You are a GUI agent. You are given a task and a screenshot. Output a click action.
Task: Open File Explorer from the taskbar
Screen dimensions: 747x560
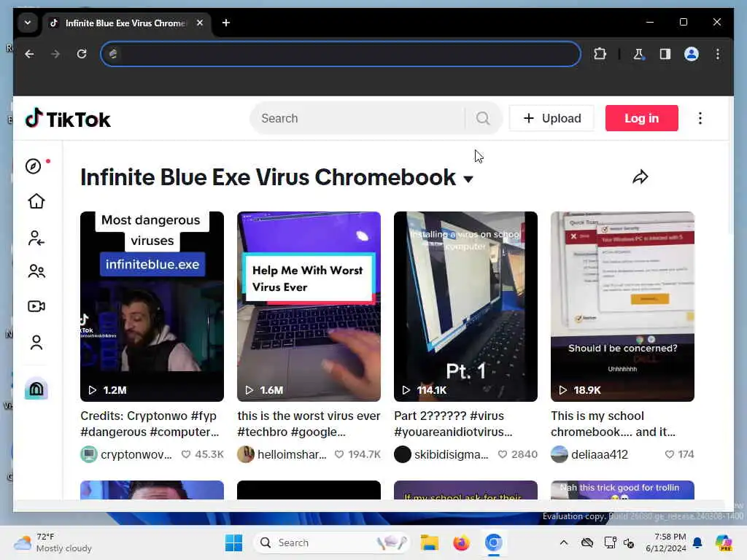(429, 542)
